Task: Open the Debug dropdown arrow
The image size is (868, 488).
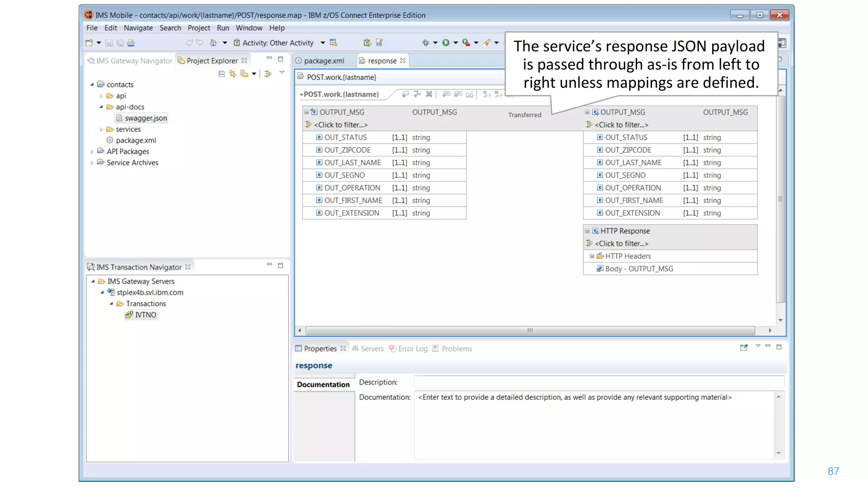Action: pos(435,43)
